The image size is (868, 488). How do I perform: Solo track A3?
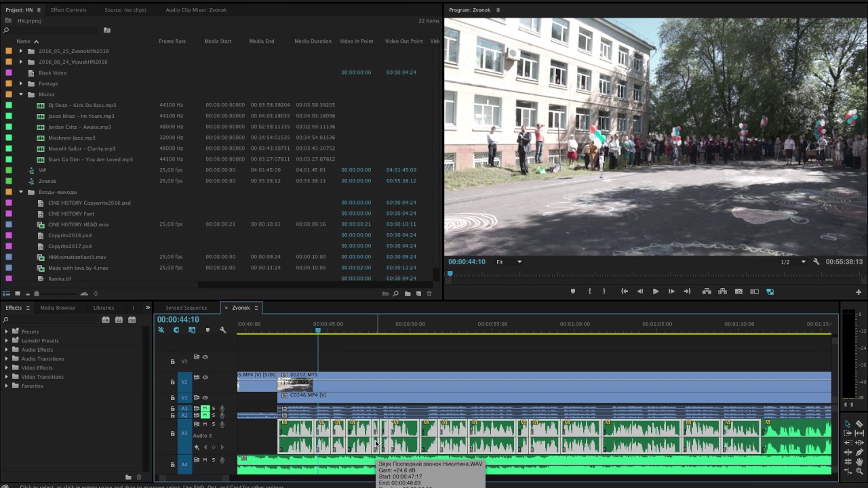tap(213, 424)
